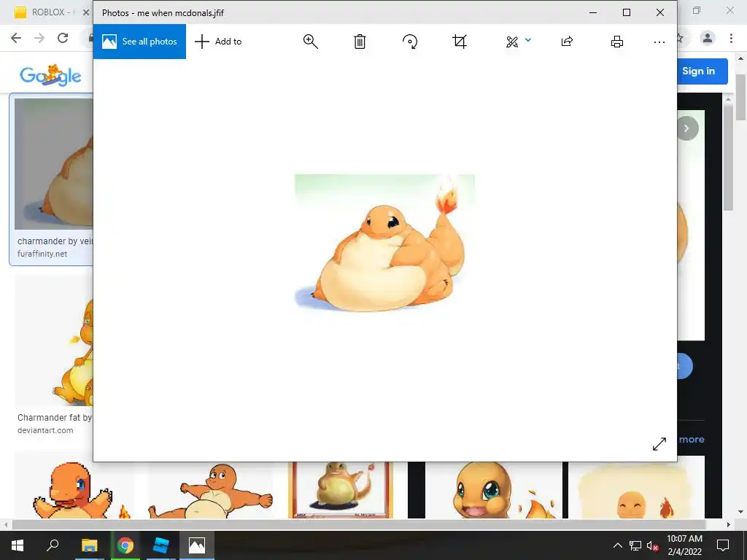This screenshot has width=747, height=560.
Task: Click the forward arrow in Chrome
Action: tap(39, 38)
